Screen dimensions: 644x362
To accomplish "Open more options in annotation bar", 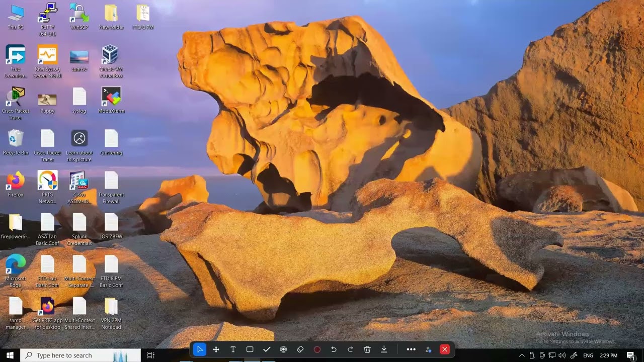I will pos(411,349).
